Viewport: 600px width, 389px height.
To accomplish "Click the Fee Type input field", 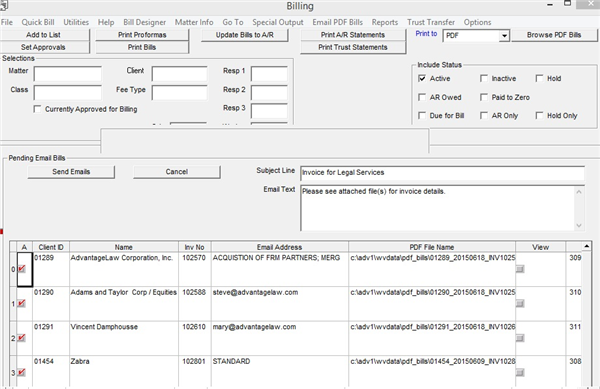I will tap(179, 93).
